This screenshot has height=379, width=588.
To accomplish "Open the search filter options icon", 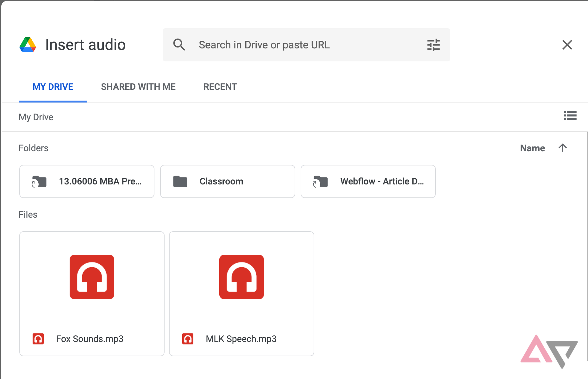I will coord(433,45).
